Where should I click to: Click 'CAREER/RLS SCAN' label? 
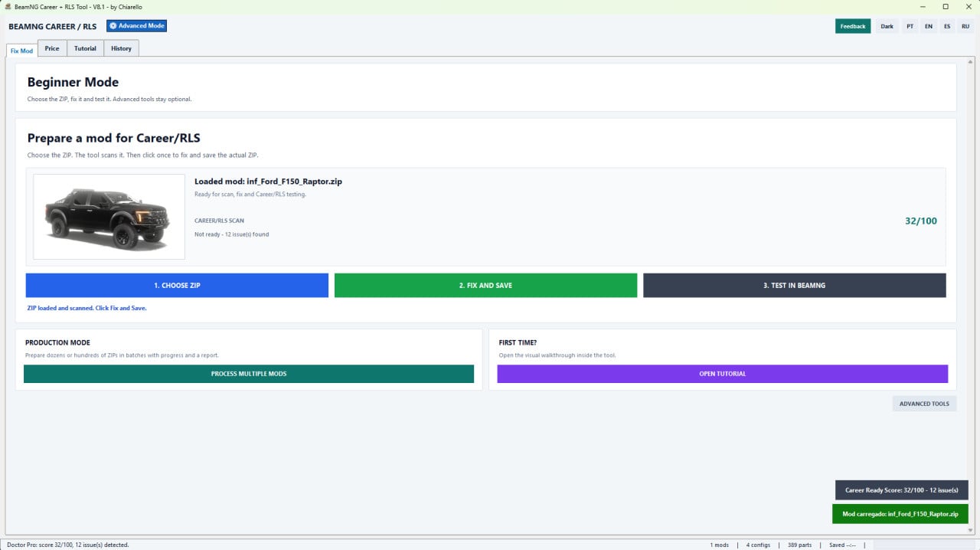tap(219, 221)
